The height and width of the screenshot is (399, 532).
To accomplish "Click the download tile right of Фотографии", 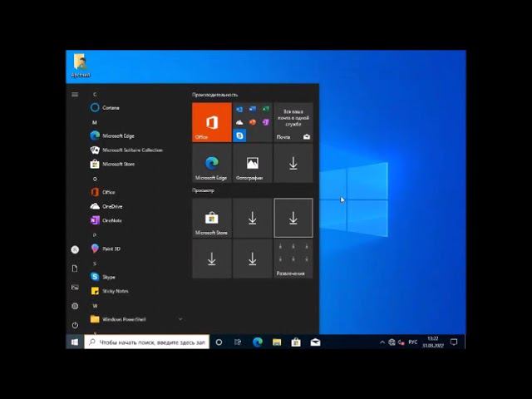I will (x=293, y=163).
